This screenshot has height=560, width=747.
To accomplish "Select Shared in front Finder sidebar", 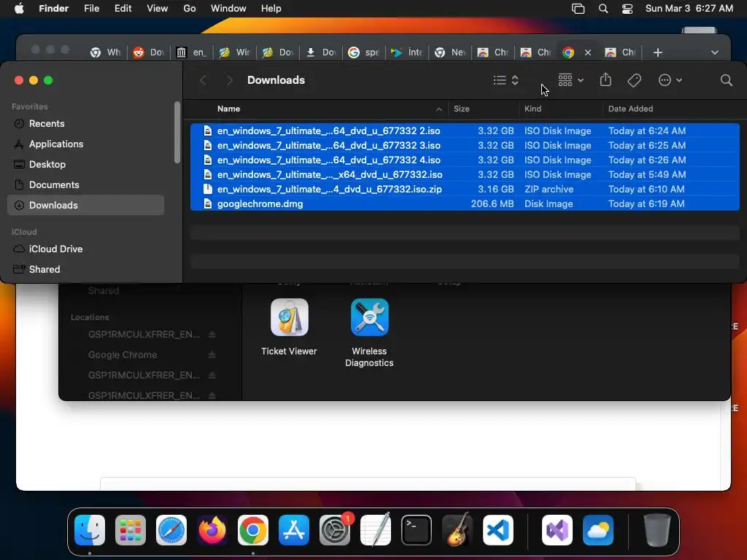I will [86, 270].
